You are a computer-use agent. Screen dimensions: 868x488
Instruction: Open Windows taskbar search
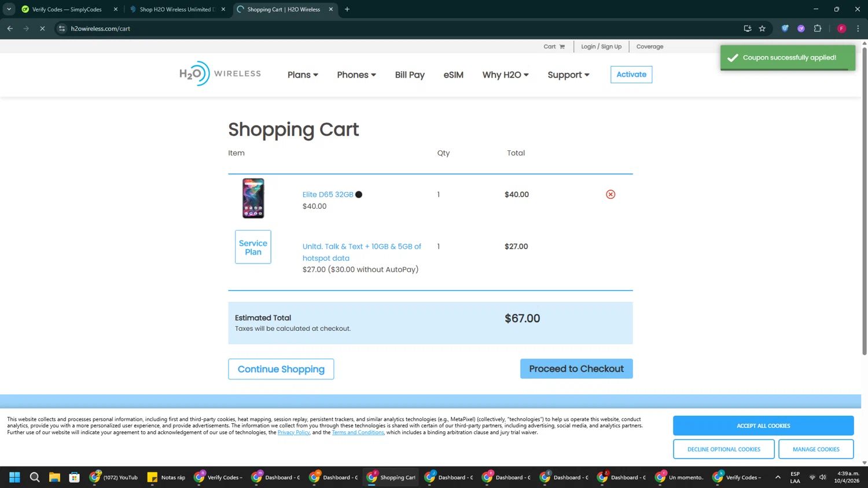35,478
